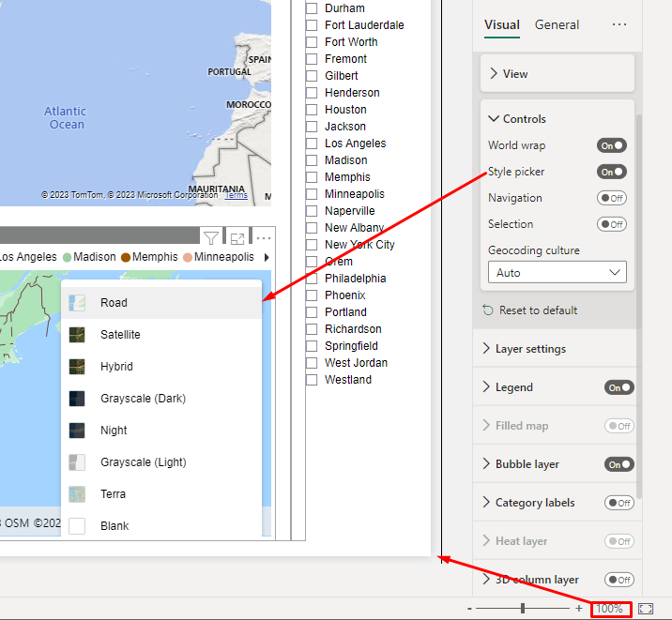Open more options ellipsis on the map visual
The width and height of the screenshot is (672, 620).
click(263, 237)
